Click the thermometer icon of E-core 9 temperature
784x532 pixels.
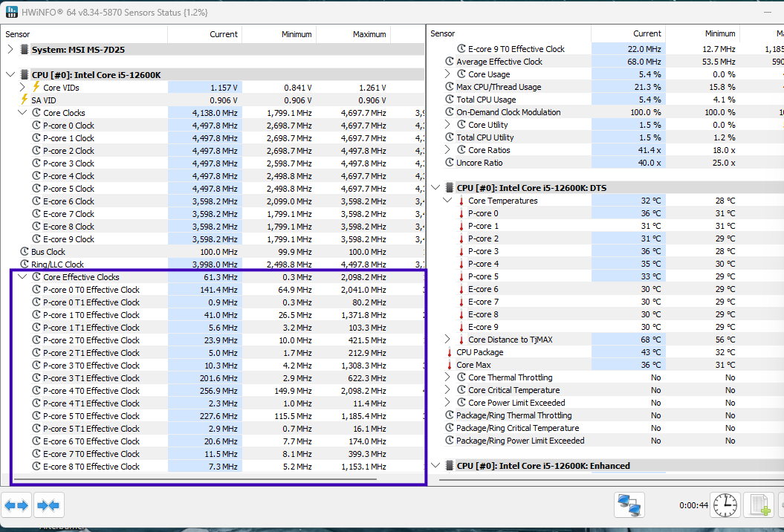[461, 327]
